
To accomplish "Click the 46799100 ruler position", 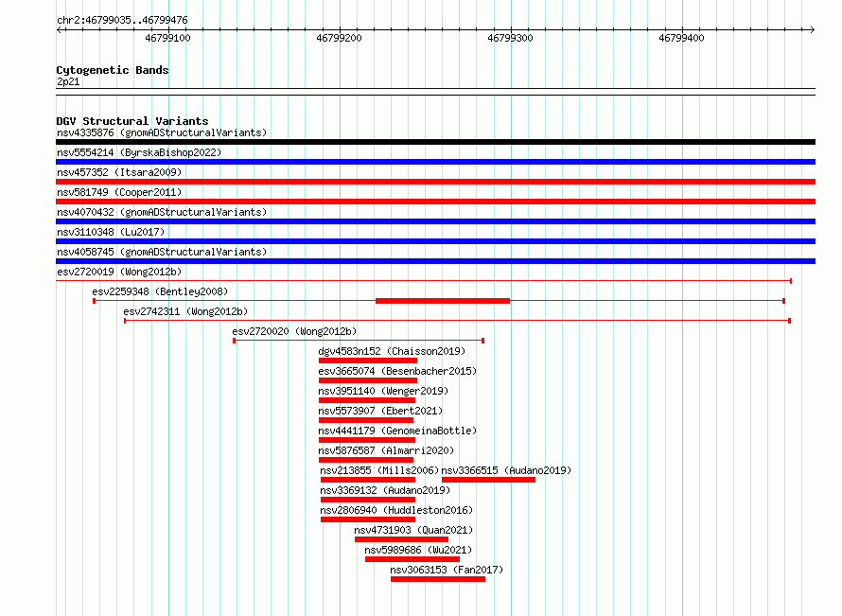I will [167, 38].
